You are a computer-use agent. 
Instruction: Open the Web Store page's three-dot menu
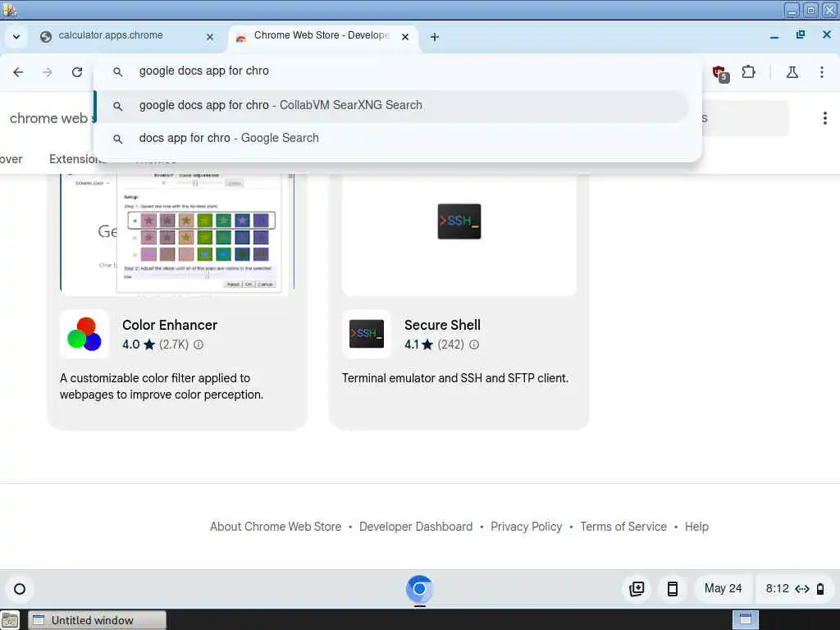[x=825, y=118]
